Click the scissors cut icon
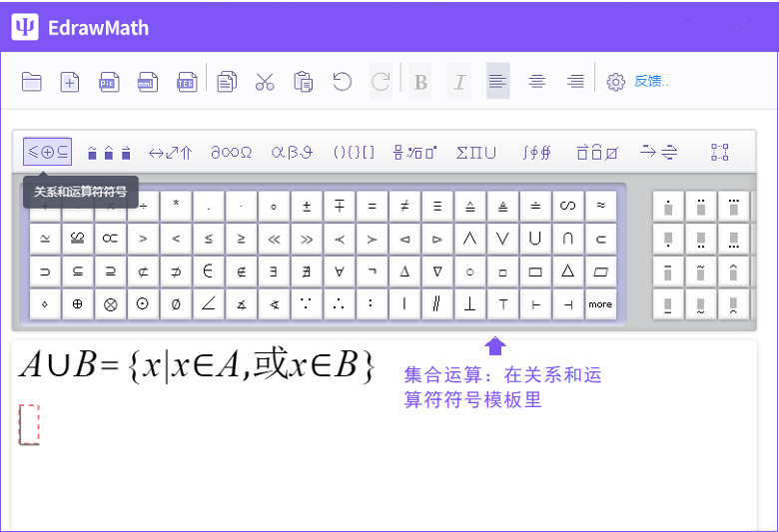This screenshot has height=532, width=779. (x=265, y=82)
